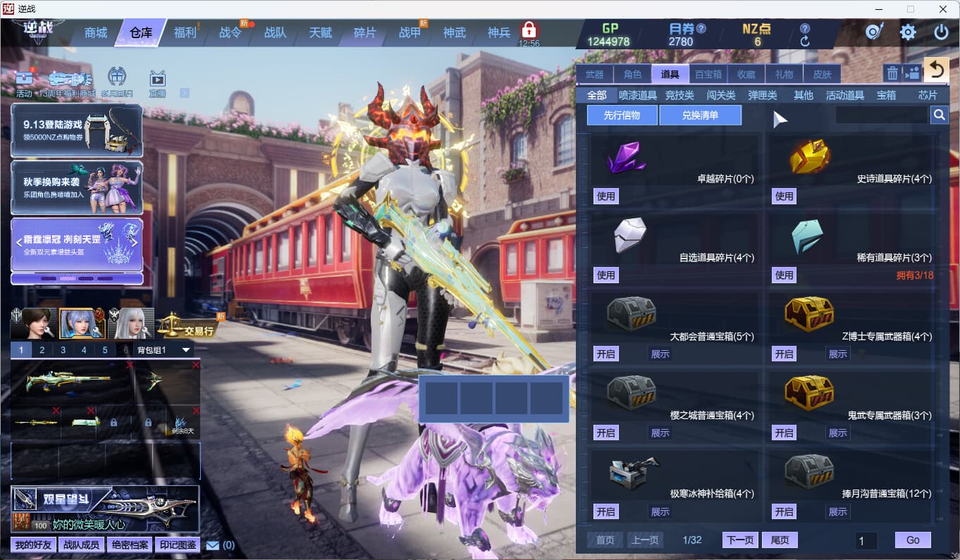
Task: Select backpack slot 2
Action: click(x=42, y=350)
